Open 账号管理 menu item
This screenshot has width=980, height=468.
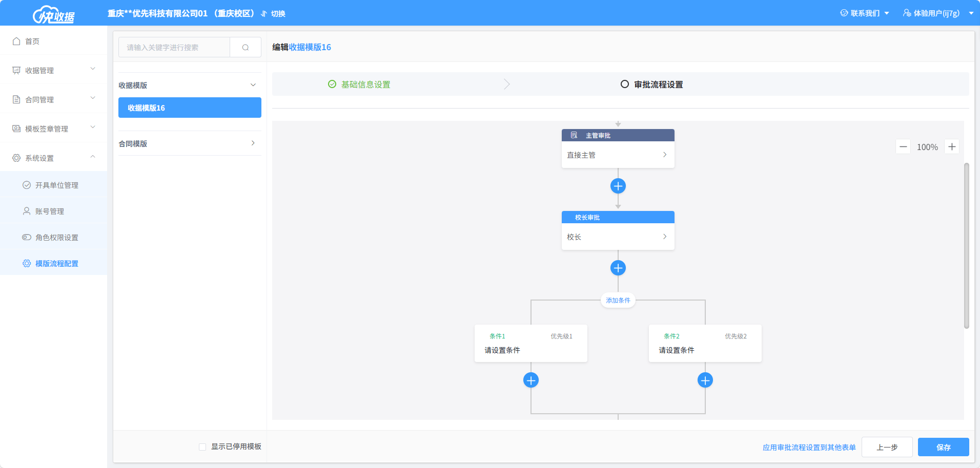(x=50, y=211)
